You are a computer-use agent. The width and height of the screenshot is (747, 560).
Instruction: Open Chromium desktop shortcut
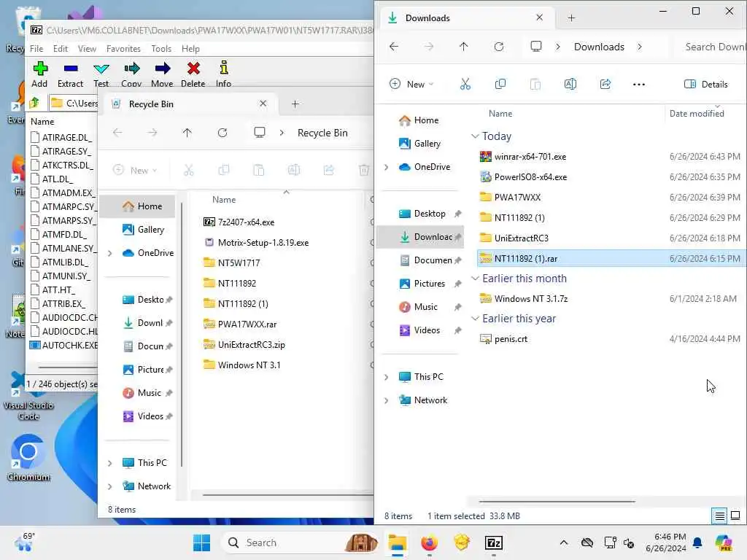(x=28, y=457)
